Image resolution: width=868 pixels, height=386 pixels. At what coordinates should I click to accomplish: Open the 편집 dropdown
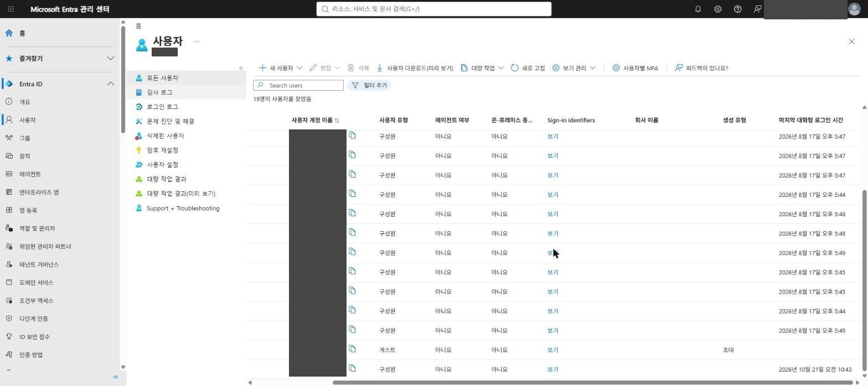pos(324,68)
